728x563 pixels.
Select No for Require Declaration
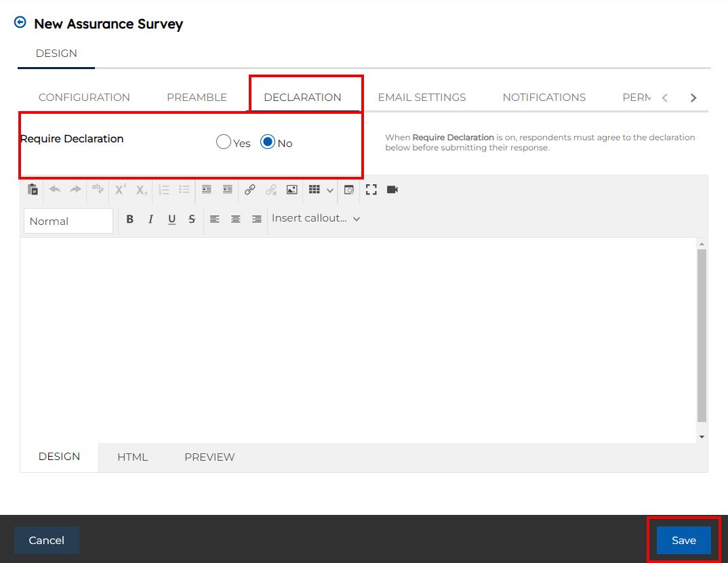tap(268, 142)
